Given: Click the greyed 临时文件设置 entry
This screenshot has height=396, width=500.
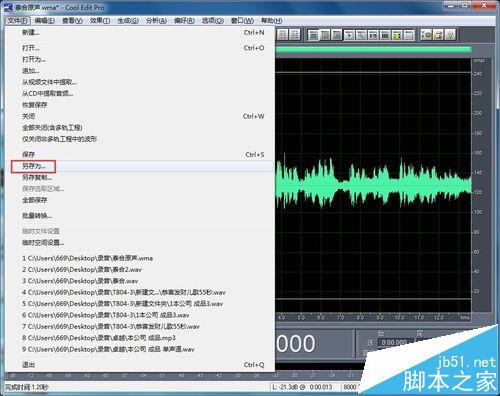Looking at the screenshot, I should tap(140, 231).
